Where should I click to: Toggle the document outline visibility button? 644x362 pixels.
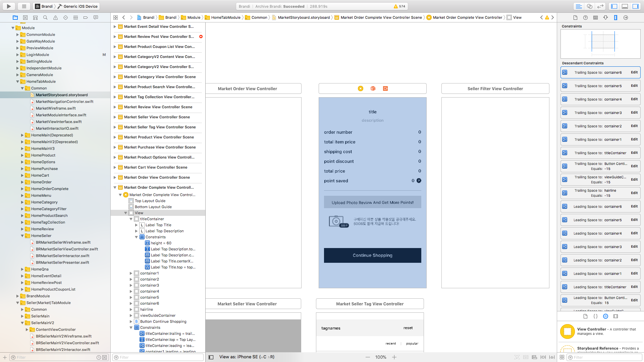click(x=211, y=357)
